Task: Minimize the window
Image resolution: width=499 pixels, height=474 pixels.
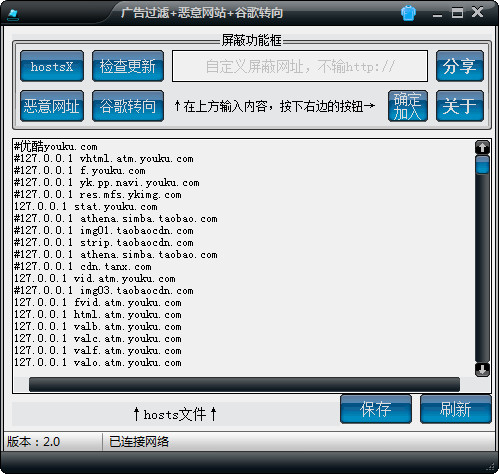Action: tap(438, 14)
